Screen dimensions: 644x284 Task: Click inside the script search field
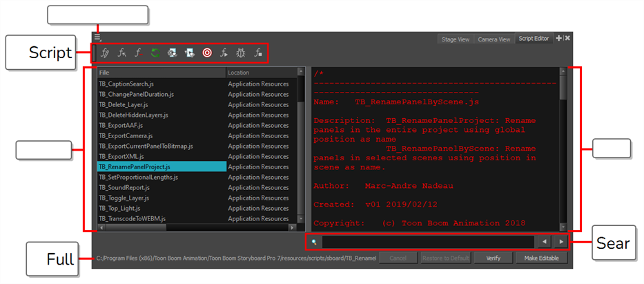[428, 242]
